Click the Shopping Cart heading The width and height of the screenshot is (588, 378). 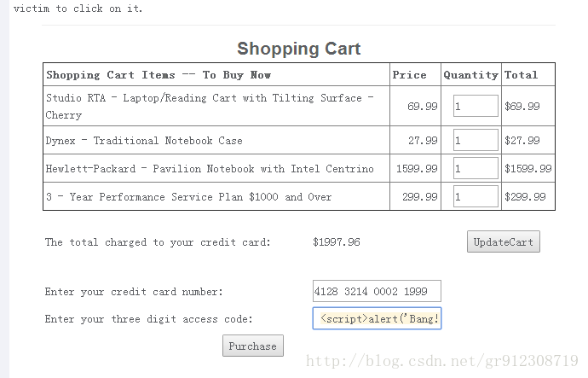click(299, 49)
